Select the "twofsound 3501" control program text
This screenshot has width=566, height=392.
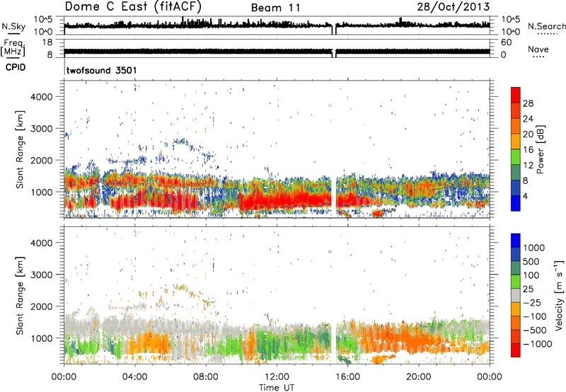[102, 70]
